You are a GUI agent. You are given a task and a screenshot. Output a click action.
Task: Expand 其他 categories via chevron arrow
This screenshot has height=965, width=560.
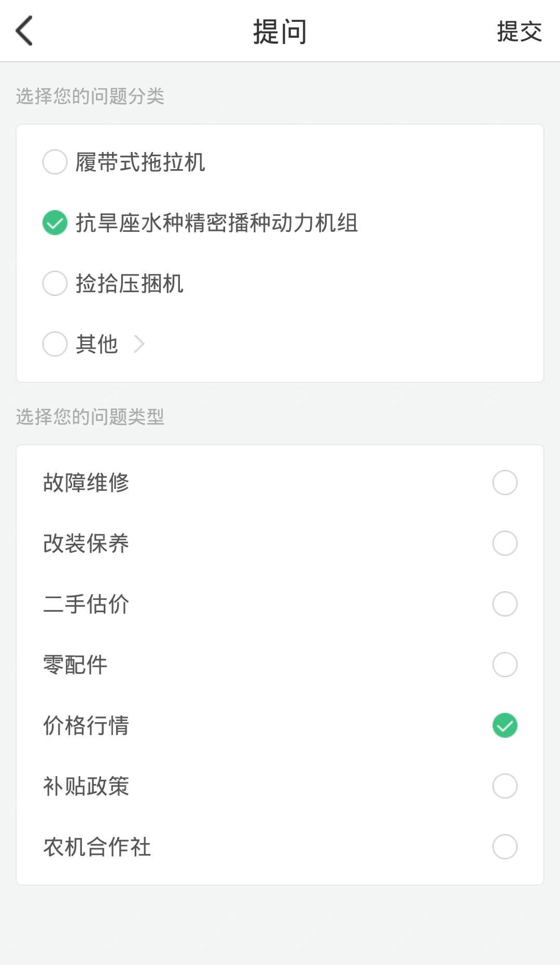139,344
